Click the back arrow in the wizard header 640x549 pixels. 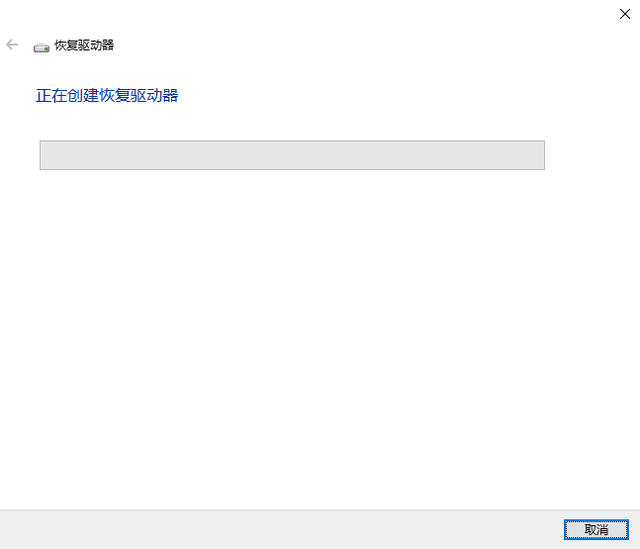pyautogui.click(x=12, y=44)
